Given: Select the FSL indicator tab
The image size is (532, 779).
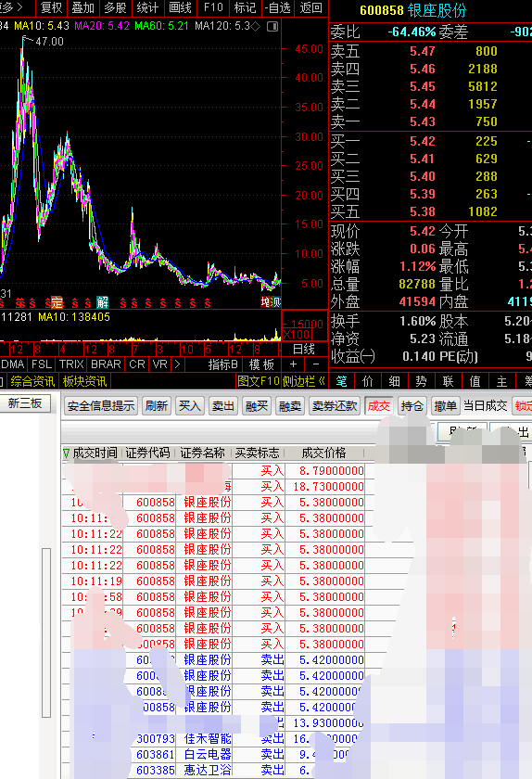Looking at the screenshot, I should [42, 364].
